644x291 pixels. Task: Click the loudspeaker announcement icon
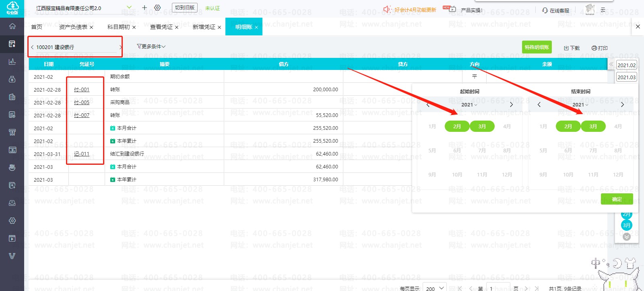387,9
